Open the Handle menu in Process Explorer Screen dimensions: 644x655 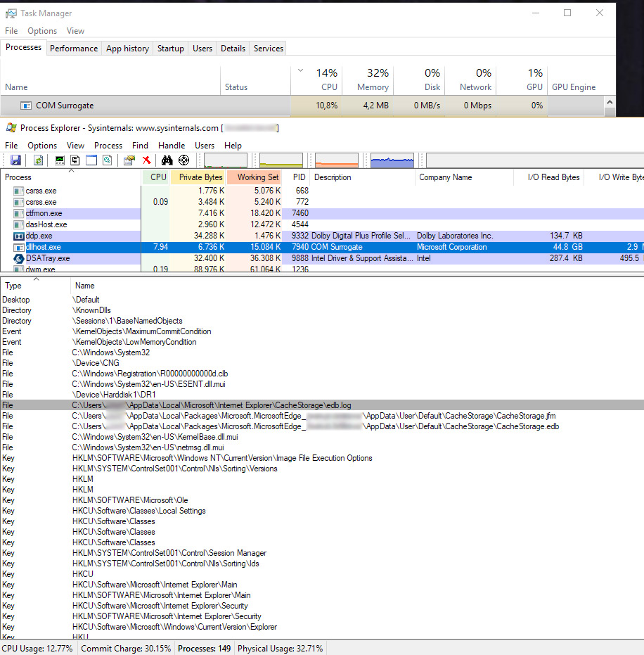click(x=172, y=145)
